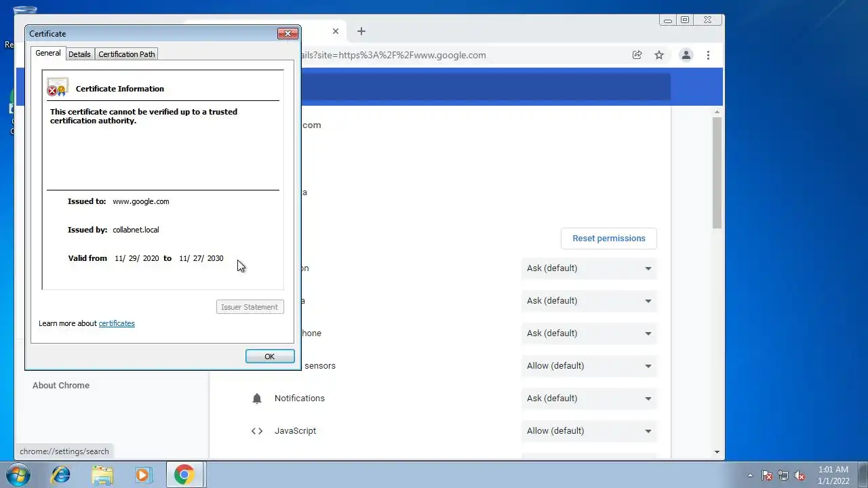Bookmark this page with star icon
Image resolution: width=868 pixels, height=488 pixels.
coord(659,55)
